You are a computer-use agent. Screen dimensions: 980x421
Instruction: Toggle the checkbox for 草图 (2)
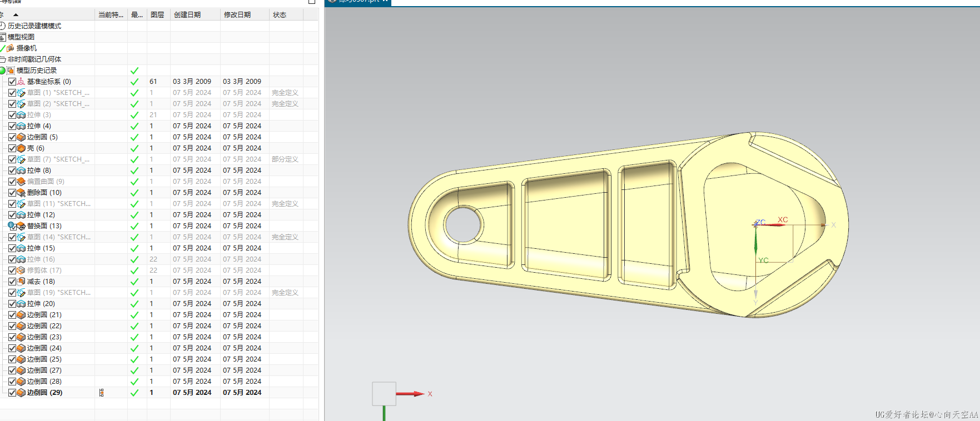[x=12, y=104]
